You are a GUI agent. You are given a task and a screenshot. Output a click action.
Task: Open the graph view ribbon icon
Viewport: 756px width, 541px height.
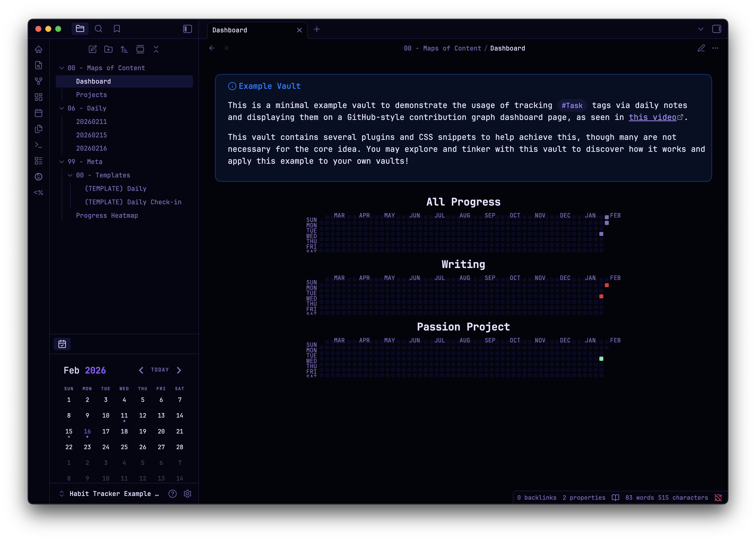[x=39, y=81]
